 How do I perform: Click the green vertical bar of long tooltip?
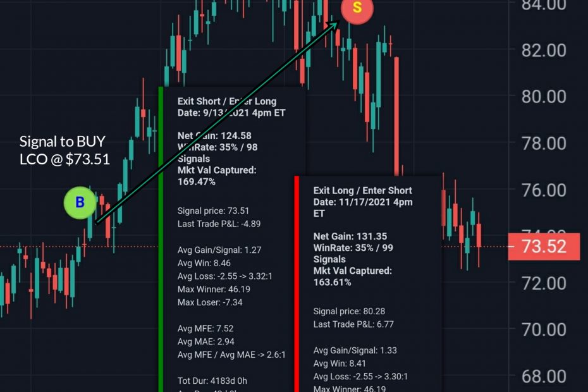click(161, 240)
